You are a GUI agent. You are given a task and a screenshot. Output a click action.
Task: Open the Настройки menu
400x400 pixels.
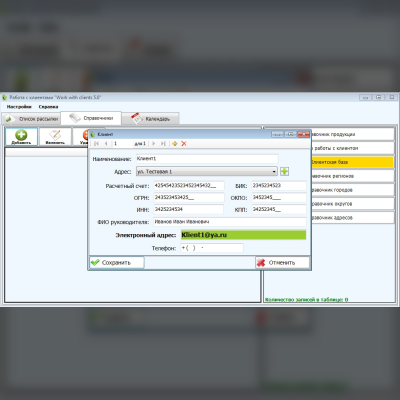19,107
